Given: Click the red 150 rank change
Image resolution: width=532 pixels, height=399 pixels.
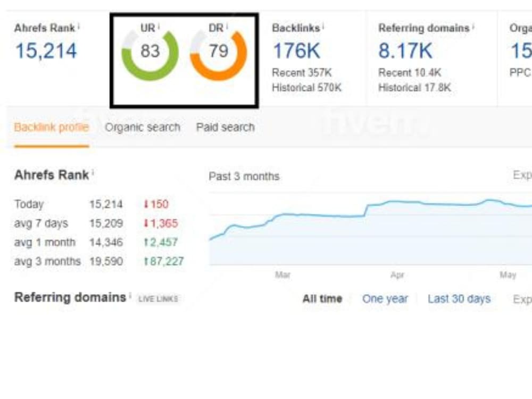Looking at the screenshot, I should (x=156, y=204).
